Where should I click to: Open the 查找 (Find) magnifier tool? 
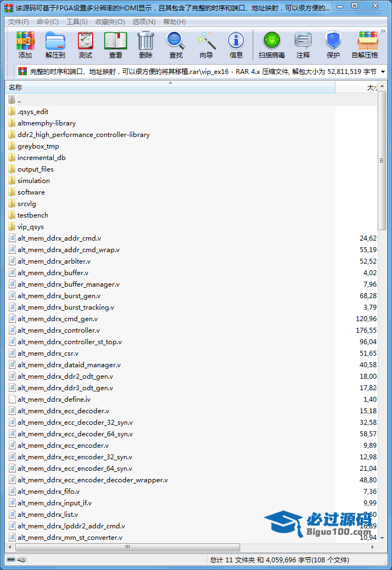click(175, 45)
